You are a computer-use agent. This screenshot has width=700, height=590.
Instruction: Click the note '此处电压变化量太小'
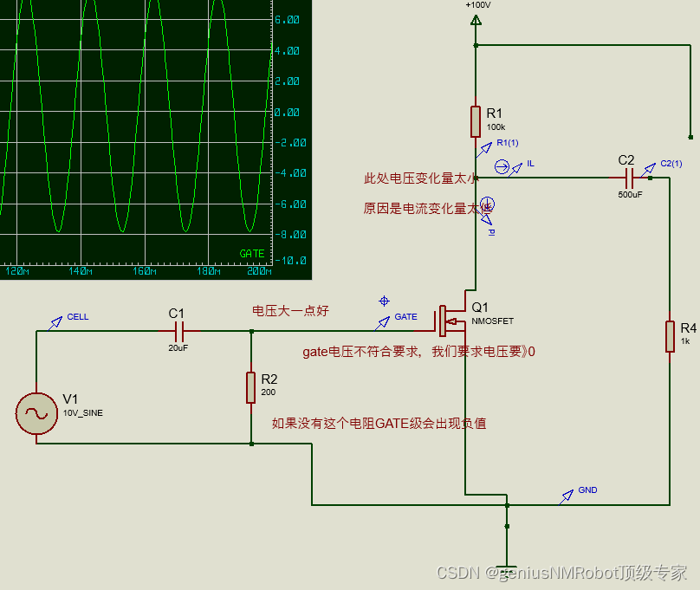pos(419,178)
